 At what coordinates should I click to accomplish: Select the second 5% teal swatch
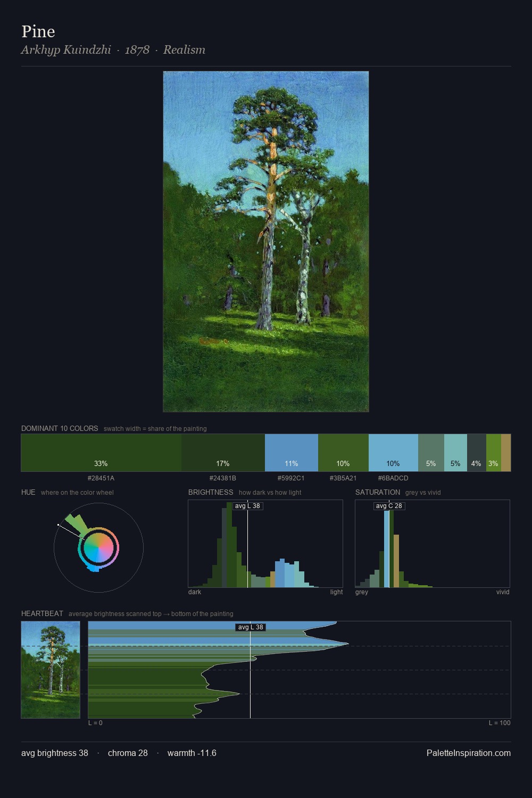point(455,453)
